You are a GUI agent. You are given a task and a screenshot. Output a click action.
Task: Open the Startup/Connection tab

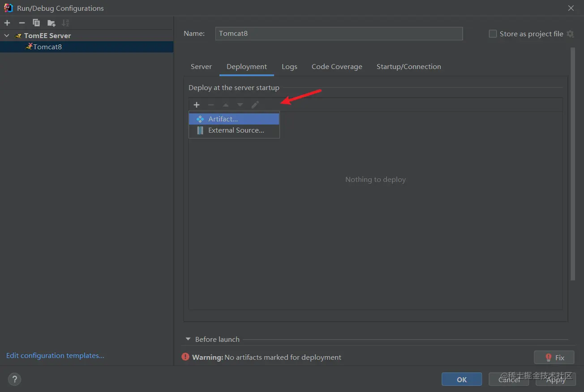tap(408, 67)
